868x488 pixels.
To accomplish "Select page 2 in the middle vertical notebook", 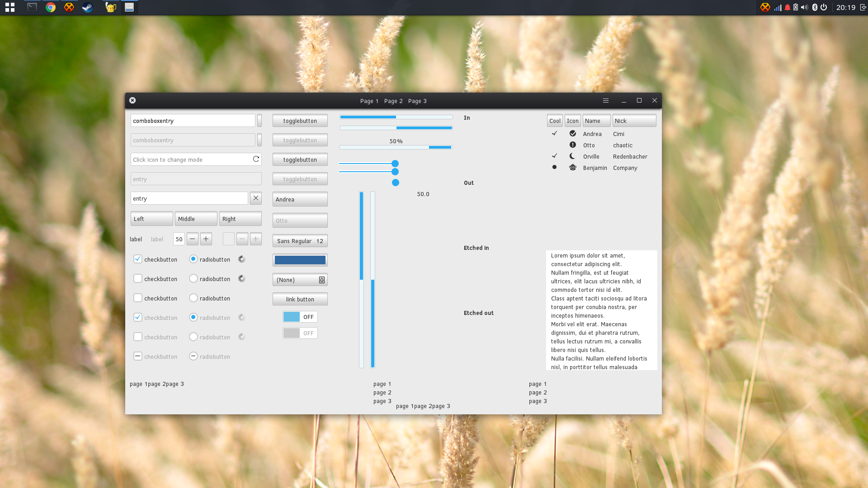I will (x=382, y=393).
